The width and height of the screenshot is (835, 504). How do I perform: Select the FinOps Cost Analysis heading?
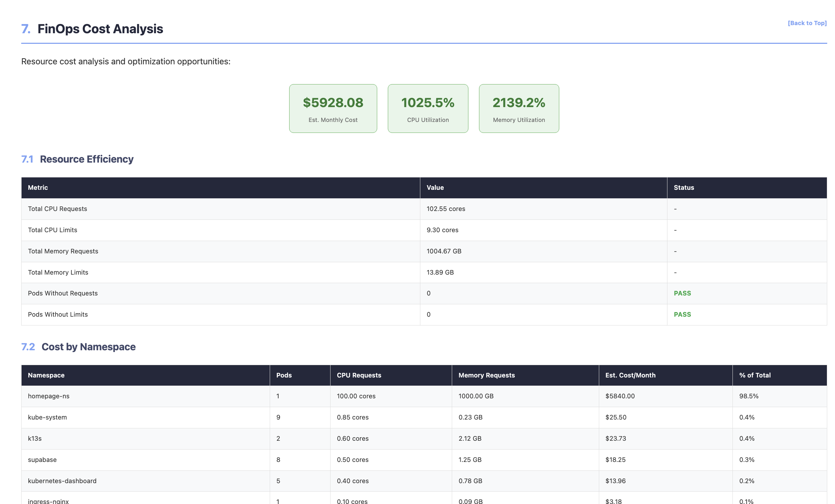(100, 29)
